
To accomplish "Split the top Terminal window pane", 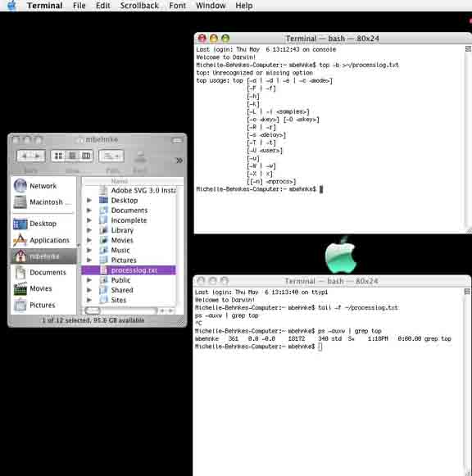I will point(468,49).
